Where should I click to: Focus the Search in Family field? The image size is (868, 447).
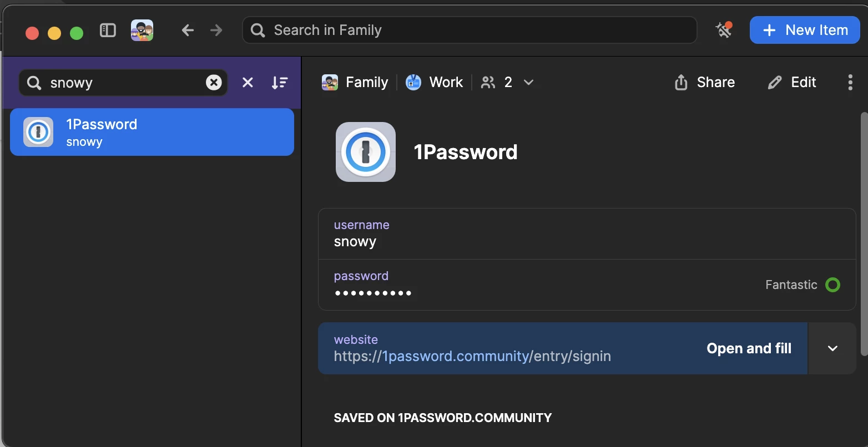(470, 30)
